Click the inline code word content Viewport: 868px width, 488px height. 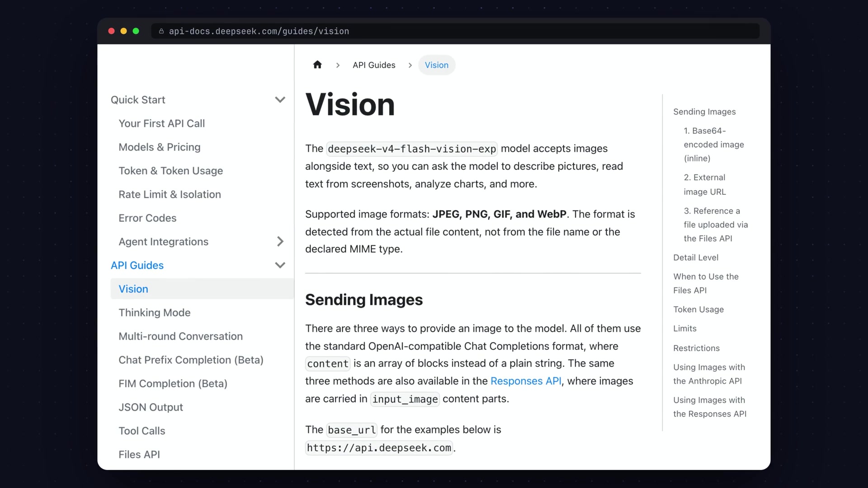[328, 364]
